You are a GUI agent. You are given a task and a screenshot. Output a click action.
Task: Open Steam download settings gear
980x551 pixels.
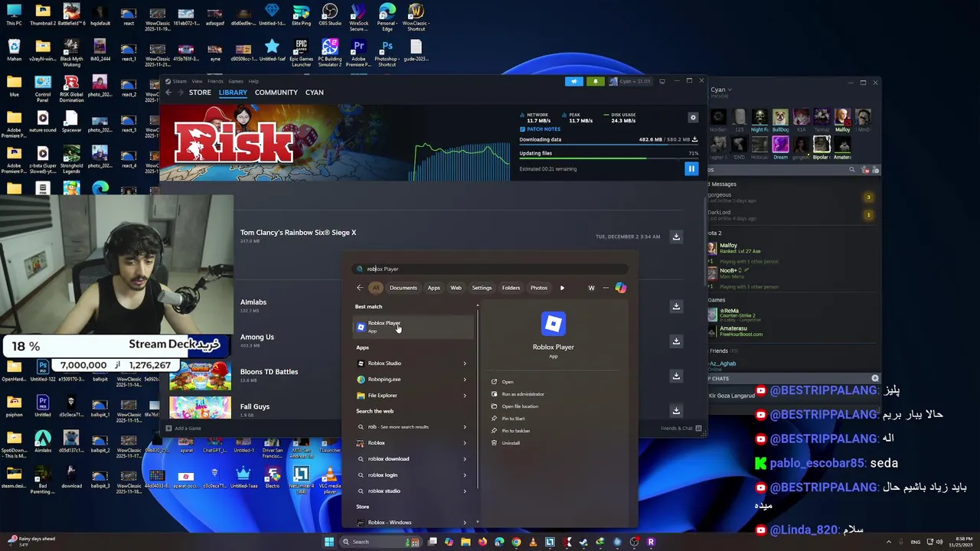[x=693, y=118]
